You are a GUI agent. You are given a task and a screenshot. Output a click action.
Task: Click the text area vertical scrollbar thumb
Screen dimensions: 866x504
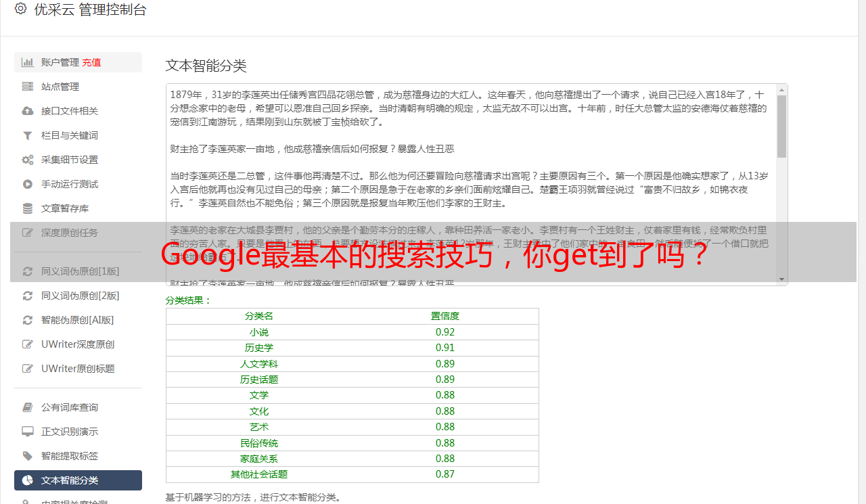(782, 126)
